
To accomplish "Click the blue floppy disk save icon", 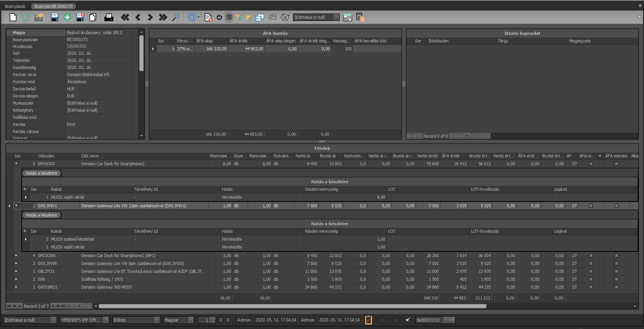I will coord(55,17).
